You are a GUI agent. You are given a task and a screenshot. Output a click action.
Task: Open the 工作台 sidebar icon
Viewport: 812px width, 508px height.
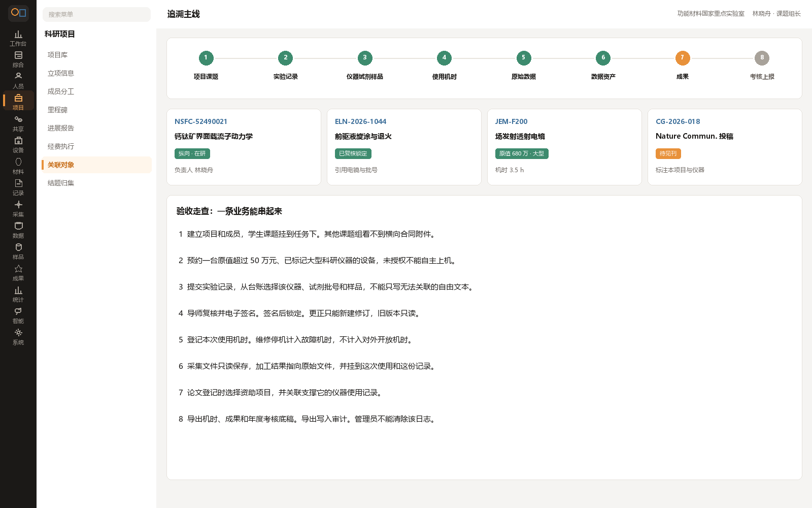click(18, 39)
